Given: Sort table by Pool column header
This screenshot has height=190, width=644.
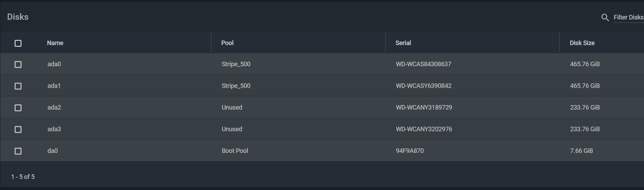Looking at the screenshot, I should pyautogui.click(x=227, y=43).
